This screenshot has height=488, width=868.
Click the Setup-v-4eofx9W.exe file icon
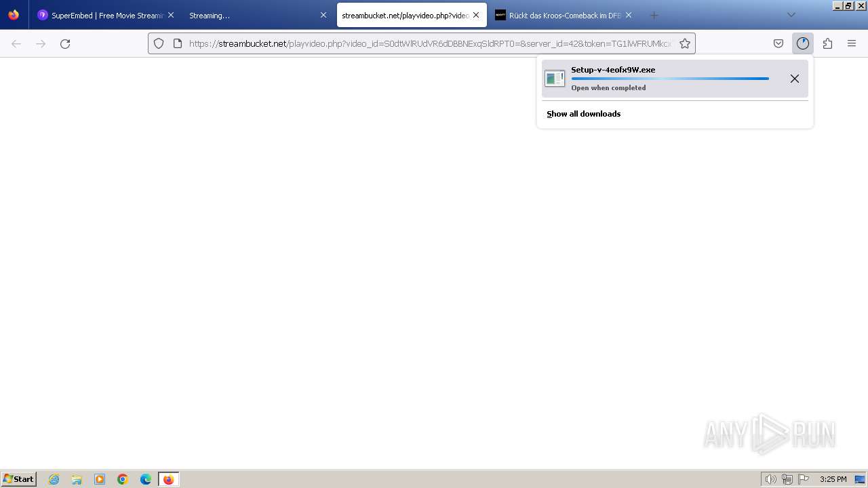(x=555, y=79)
